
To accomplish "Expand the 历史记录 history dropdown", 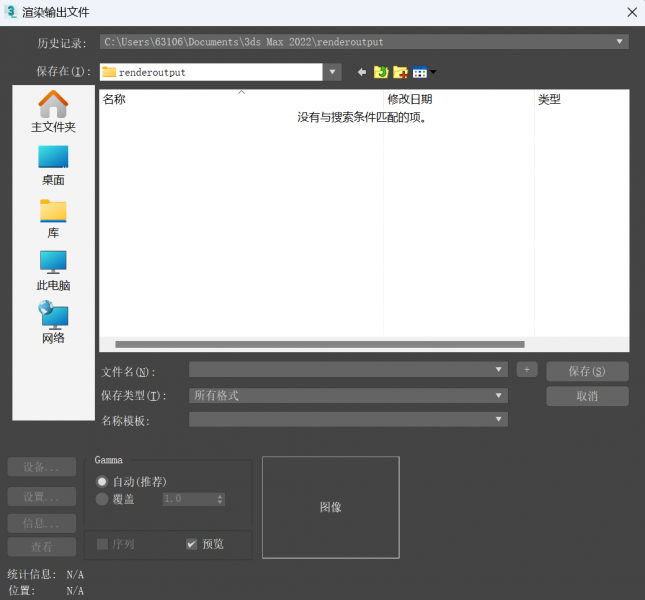I will tap(619, 42).
